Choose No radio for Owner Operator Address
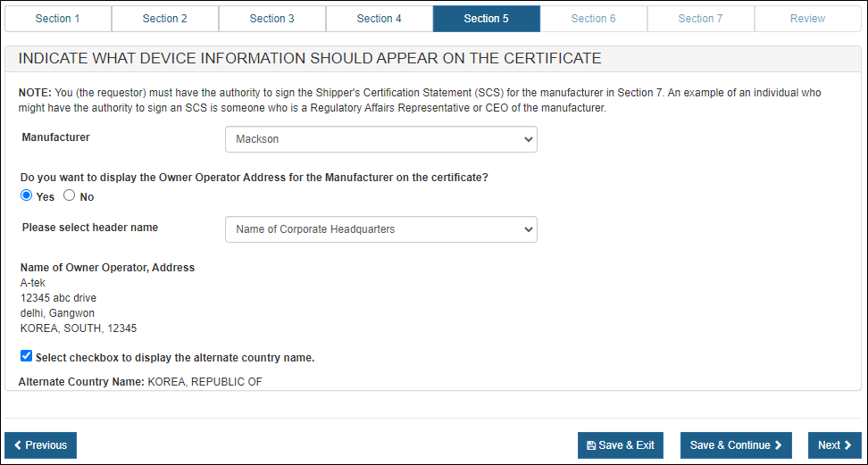Viewport: 868px width, 465px height. [x=69, y=195]
